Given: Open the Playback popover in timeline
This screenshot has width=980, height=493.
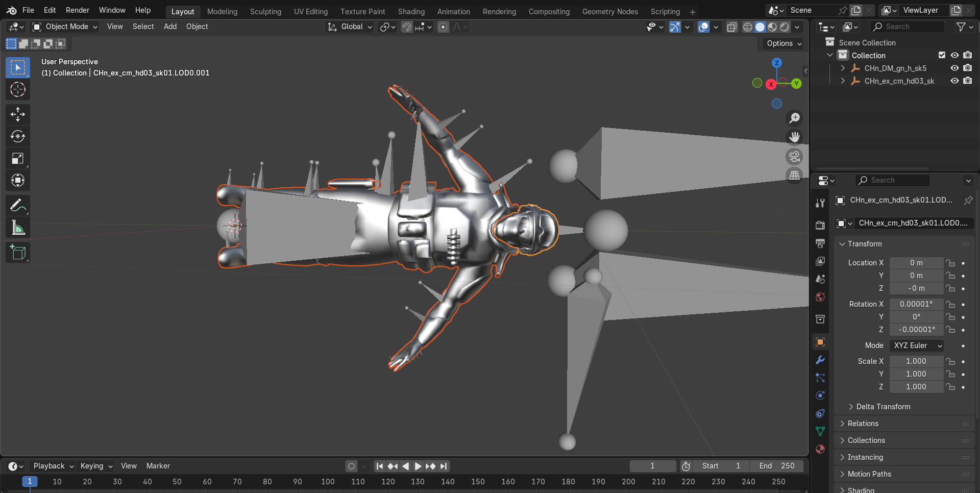Looking at the screenshot, I should (53, 466).
